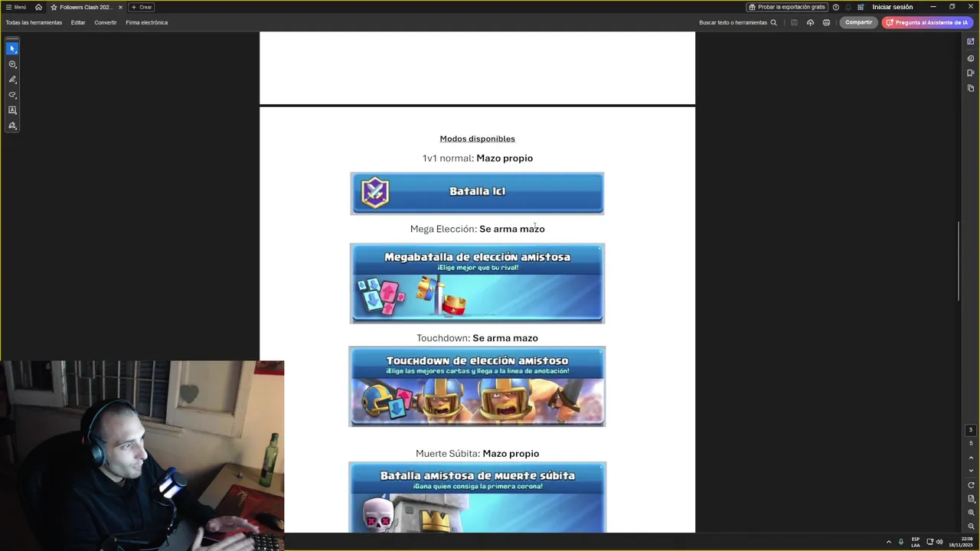Open the sign and stamp tool

click(x=12, y=126)
